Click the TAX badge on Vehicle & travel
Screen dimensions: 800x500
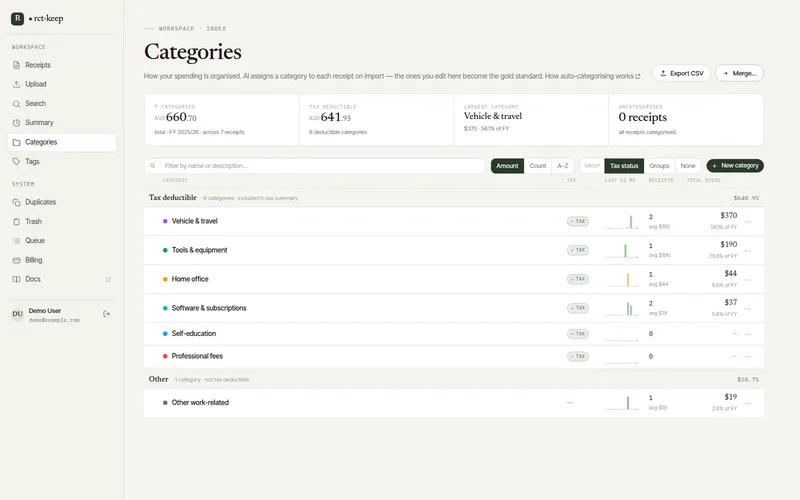578,221
